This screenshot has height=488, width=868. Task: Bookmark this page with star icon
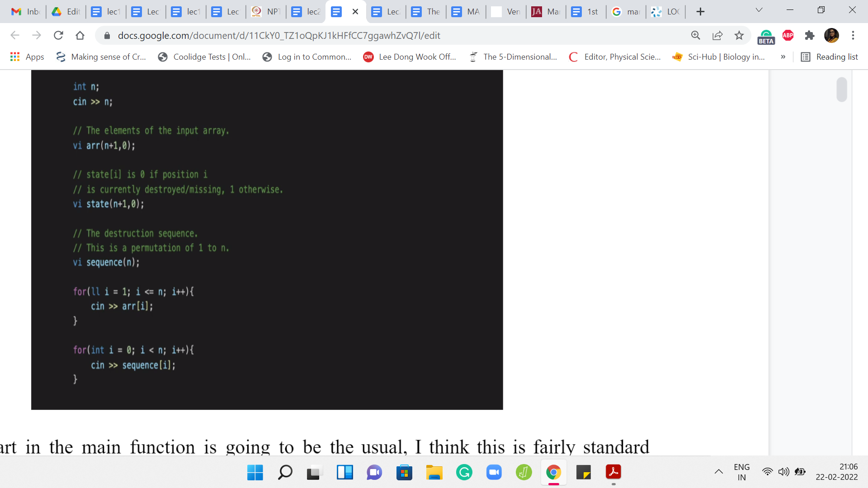pyautogui.click(x=739, y=35)
